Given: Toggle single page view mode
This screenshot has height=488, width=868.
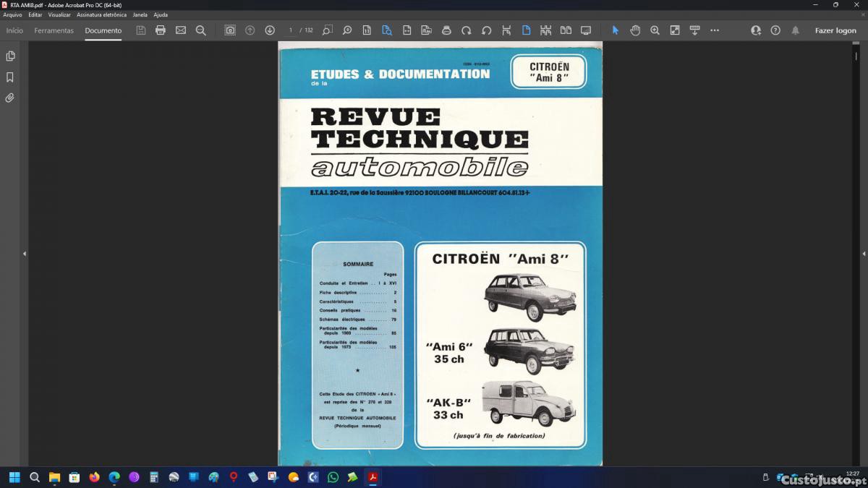Looking at the screenshot, I should point(526,30).
